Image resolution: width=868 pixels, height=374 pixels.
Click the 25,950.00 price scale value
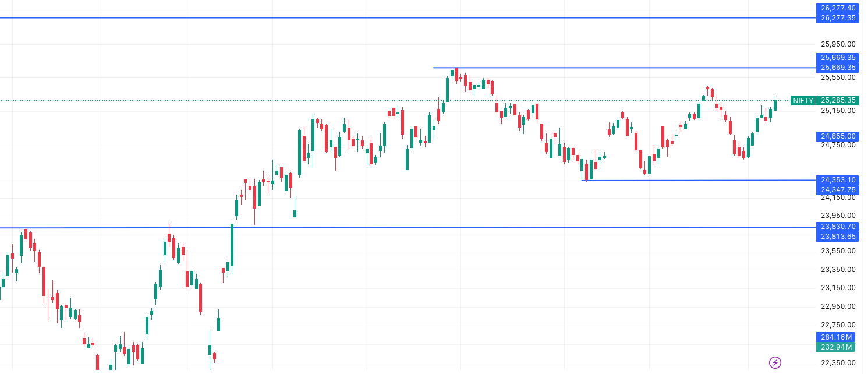click(x=838, y=44)
